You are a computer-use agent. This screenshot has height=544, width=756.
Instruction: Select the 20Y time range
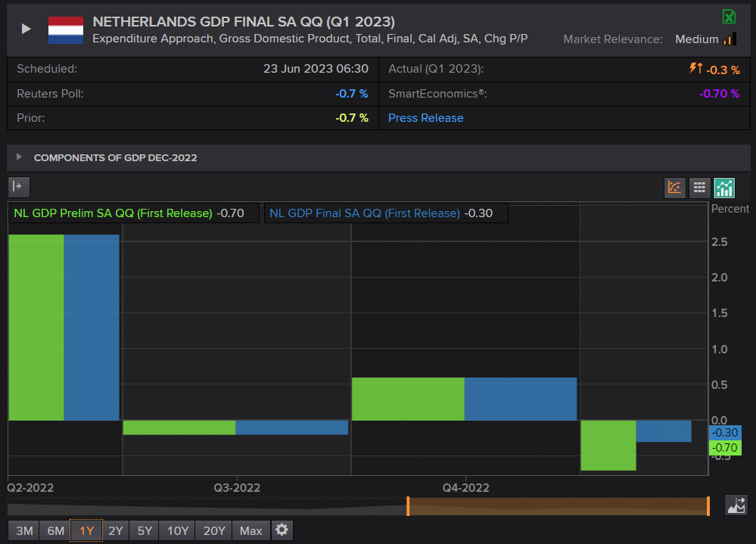click(x=214, y=530)
